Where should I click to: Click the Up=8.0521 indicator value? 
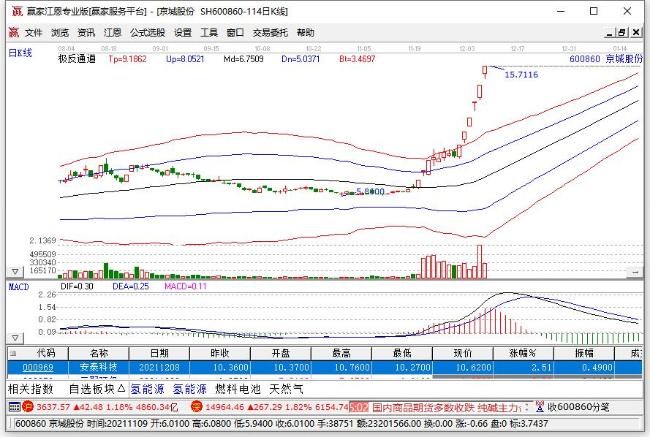(185, 59)
